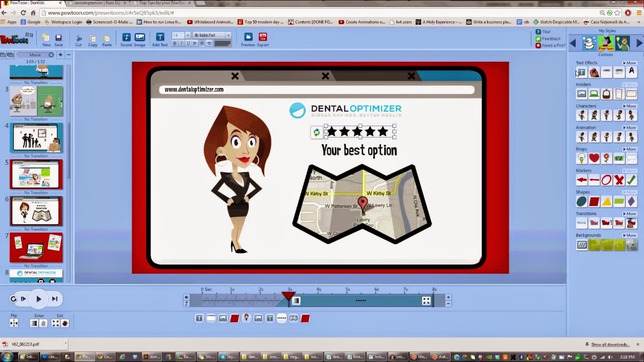The height and width of the screenshot is (362, 644).
Task: Open the Google bookmark
Action: pyautogui.click(x=30, y=22)
